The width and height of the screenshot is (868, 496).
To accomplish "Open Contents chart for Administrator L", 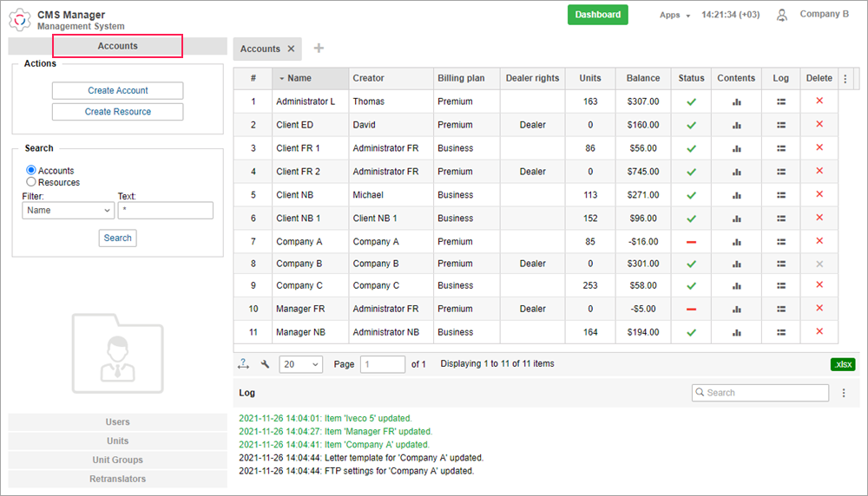I will click(x=736, y=101).
